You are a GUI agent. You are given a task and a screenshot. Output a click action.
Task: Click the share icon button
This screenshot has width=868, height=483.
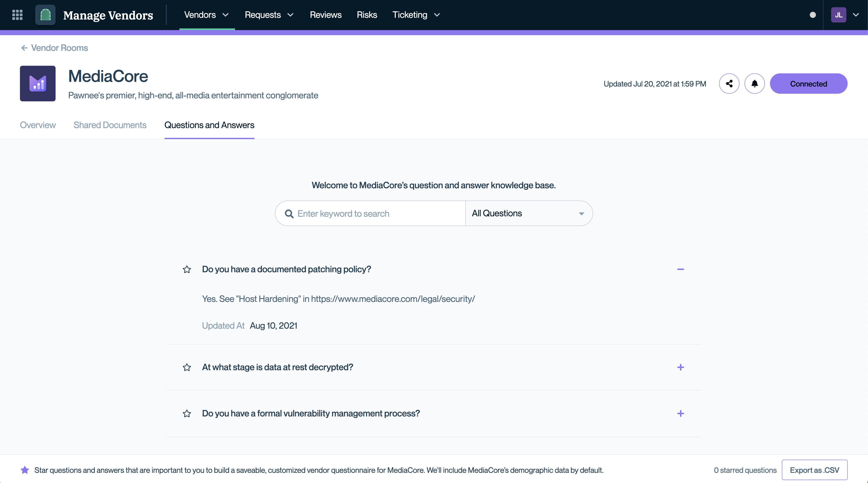[729, 84]
